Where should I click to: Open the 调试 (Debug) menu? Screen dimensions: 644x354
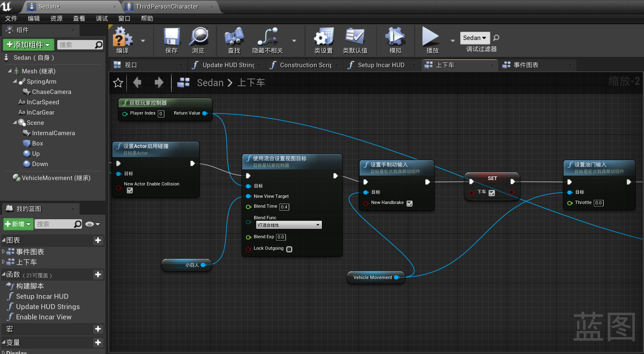click(x=101, y=19)
